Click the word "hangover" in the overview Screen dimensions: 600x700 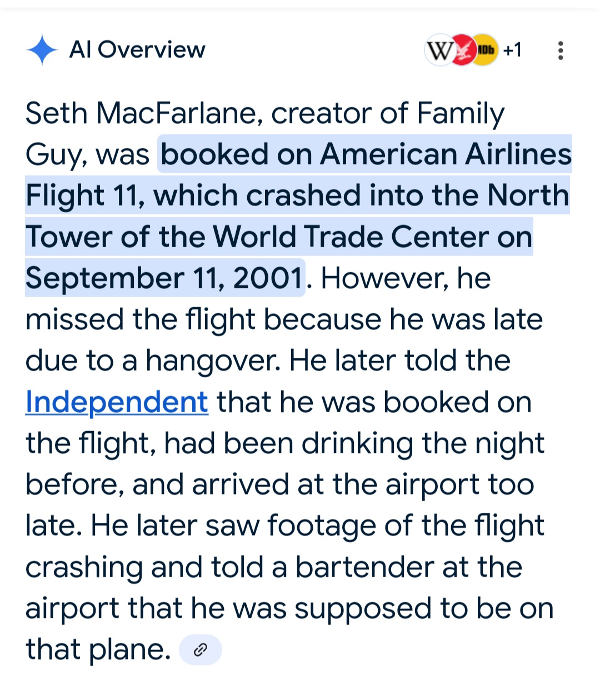pyautogui.click(x=213, y=361)
